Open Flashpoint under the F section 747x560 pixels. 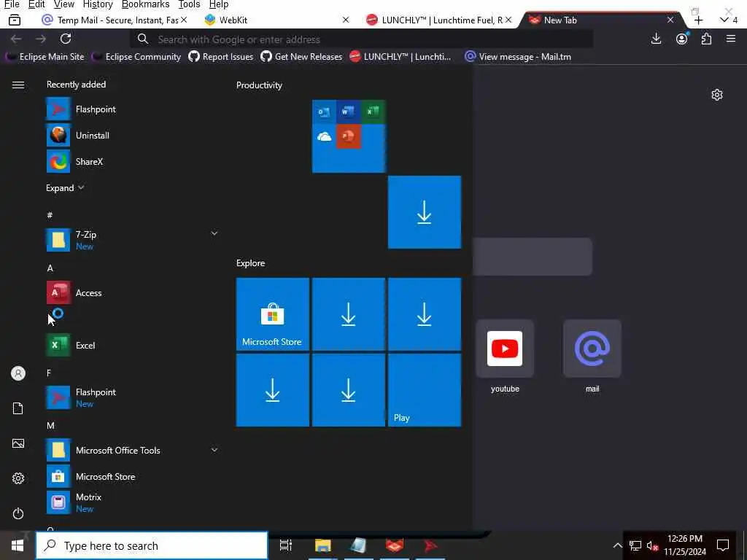(131, 397)
